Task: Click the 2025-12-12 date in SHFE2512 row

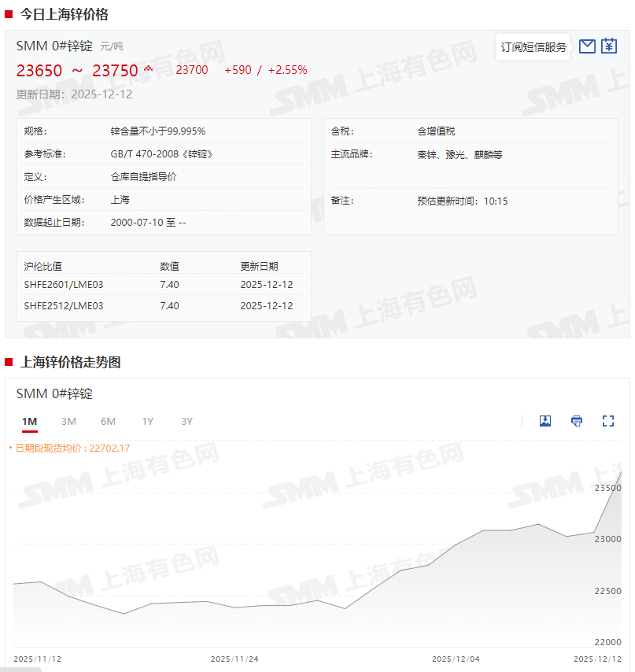Action: (267, 305)
